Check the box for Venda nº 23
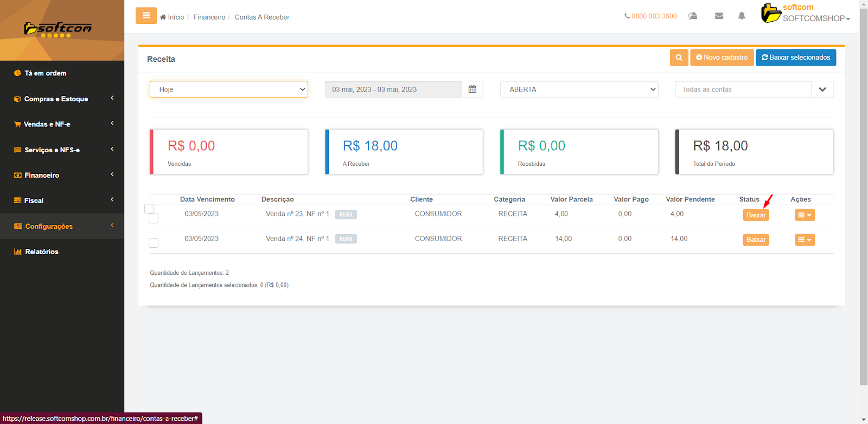 [154, 219]
